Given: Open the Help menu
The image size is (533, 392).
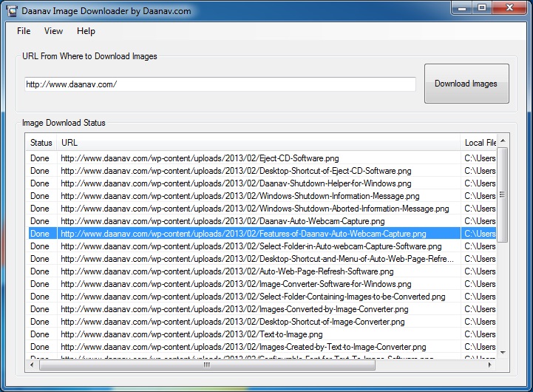Looking at the screenshot, I should (x=86, y=31).
